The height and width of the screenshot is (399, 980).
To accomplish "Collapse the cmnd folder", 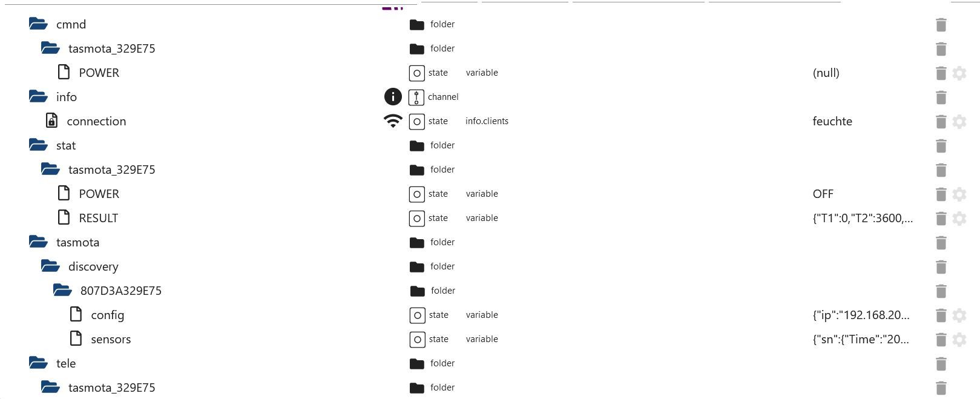I will tap(38, 24).
